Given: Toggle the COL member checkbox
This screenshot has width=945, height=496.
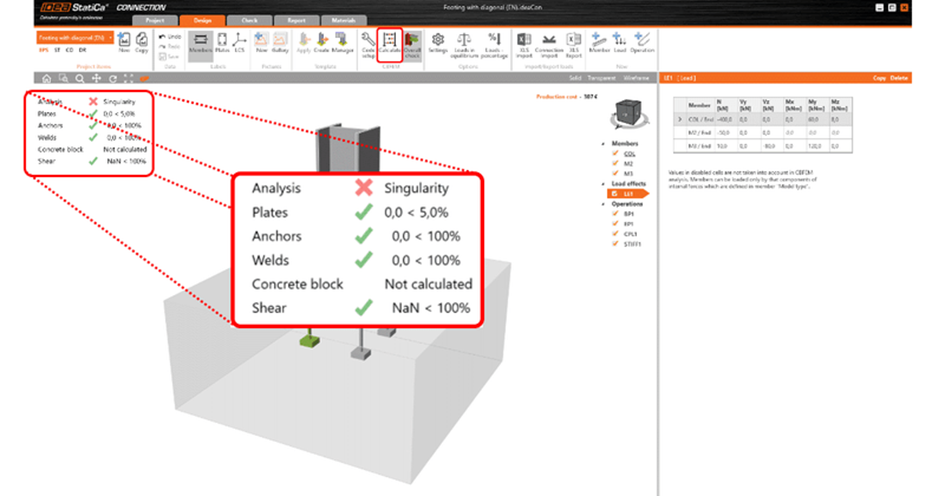Looking at the screenshot, I should (615, 154).
